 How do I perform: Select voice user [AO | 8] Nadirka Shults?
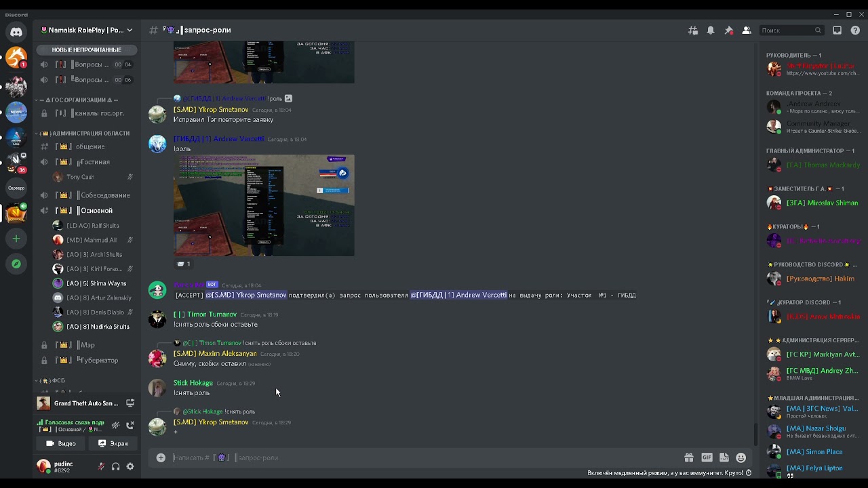click(93, 327)
